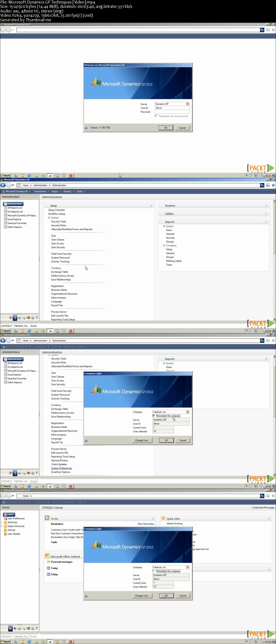
Task: Open Setup Checklist
Action: pyautogui.click(x=56, y=210)
